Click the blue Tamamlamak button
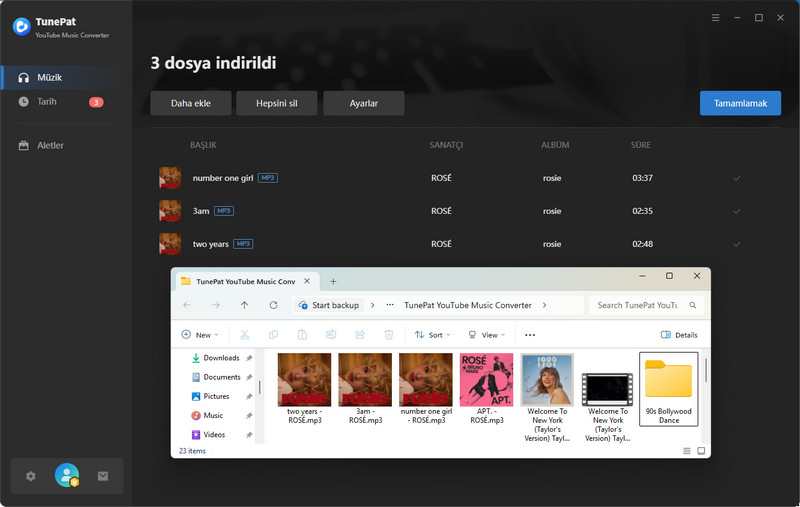 pyautogui.click(x=740, y=103)
